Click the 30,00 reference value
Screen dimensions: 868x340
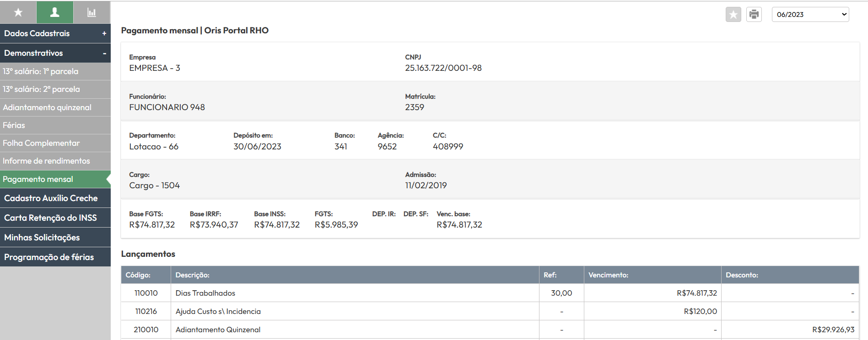(561, 293)
